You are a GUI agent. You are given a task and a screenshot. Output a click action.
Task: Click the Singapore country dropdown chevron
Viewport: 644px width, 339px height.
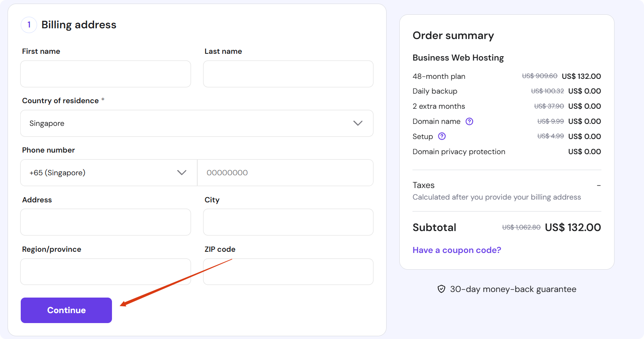pyautogui.click(x=358, y=123)
